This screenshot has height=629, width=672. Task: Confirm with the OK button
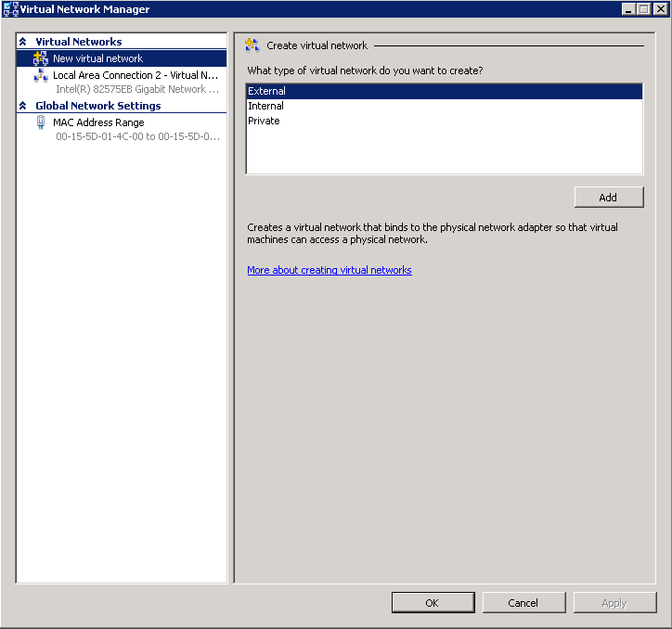click(433, 603)
